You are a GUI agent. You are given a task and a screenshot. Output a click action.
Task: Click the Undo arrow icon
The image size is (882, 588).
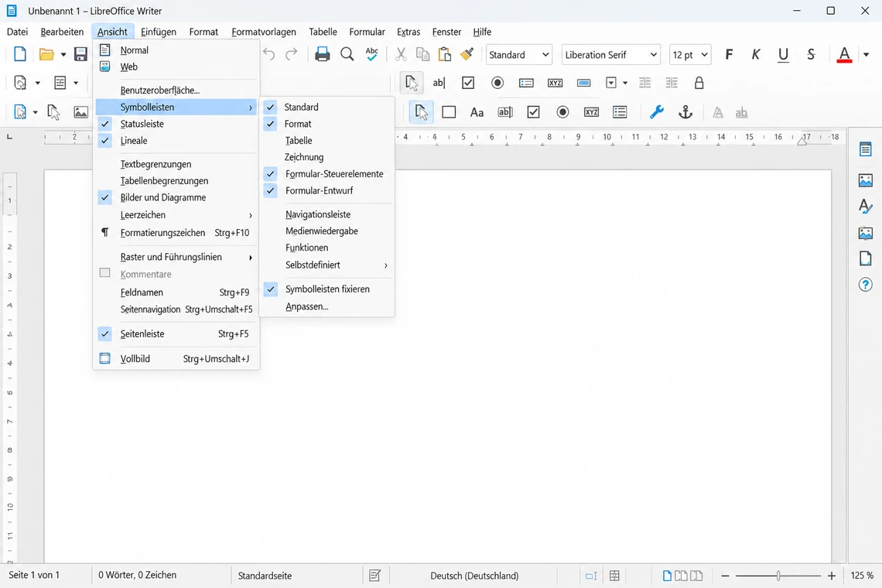point(269,55)
